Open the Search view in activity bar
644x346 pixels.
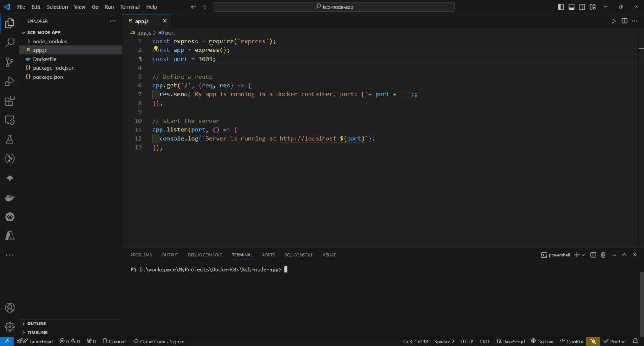(x=10, y=42)
